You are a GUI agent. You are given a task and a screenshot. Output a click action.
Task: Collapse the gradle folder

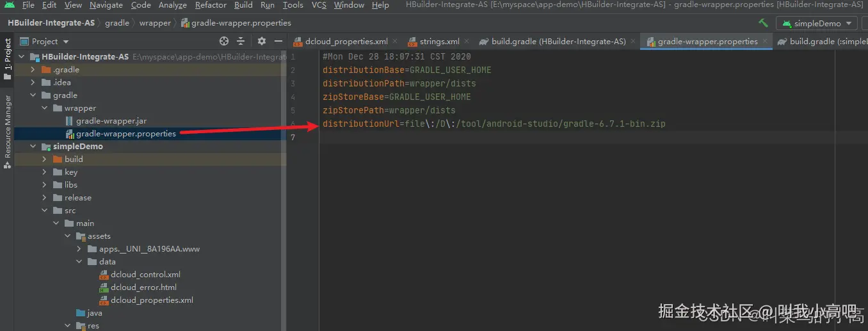pos(33,95)
